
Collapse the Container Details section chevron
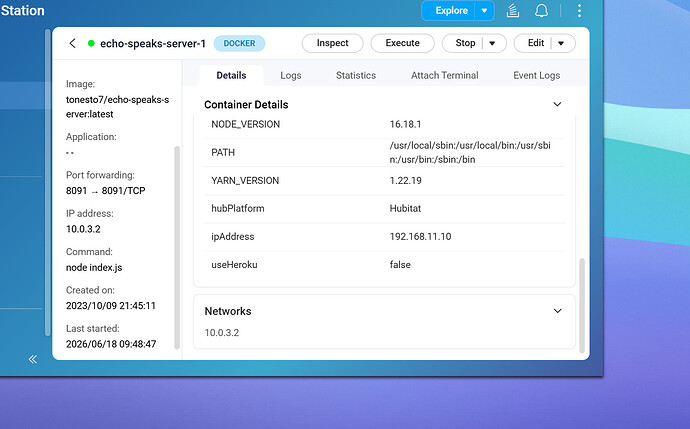(x=557, y=104)
